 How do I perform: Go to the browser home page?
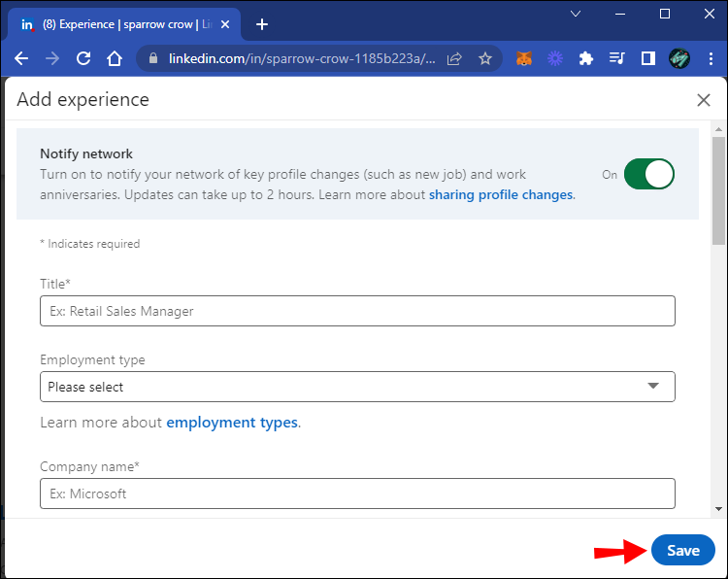[x=115, y=58]
